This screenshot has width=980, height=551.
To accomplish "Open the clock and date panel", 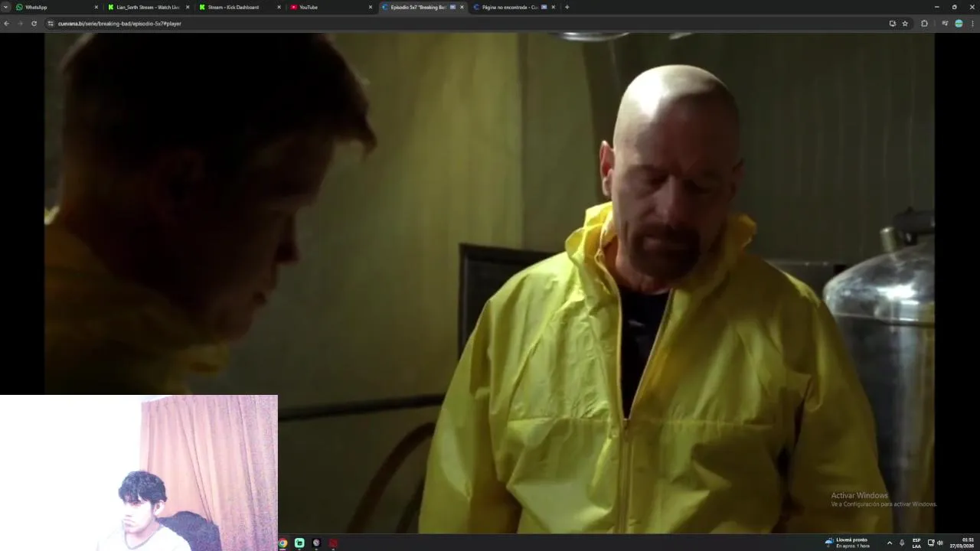I will (x=962, y=543).
